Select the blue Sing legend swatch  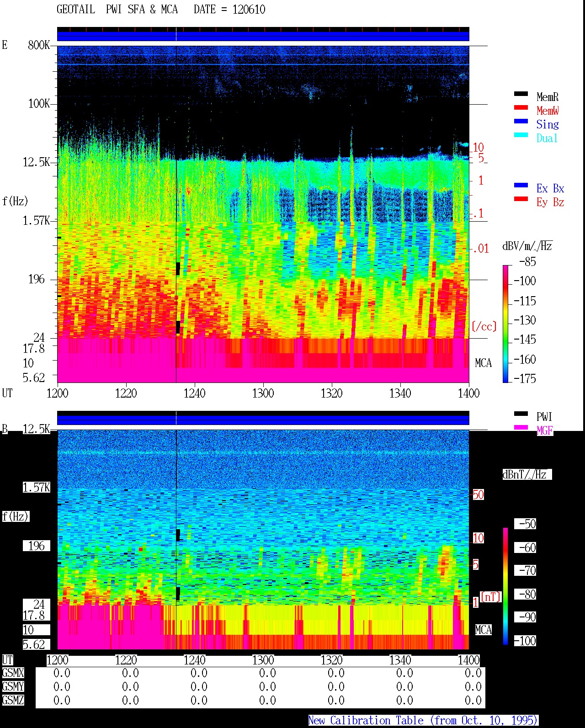[x=521, y=122]
